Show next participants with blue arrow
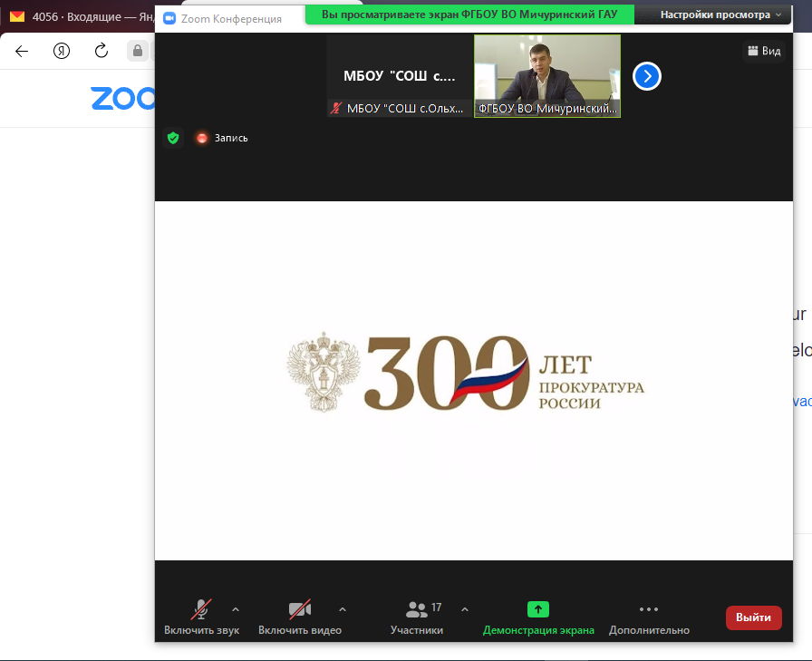 click(647, 76)
